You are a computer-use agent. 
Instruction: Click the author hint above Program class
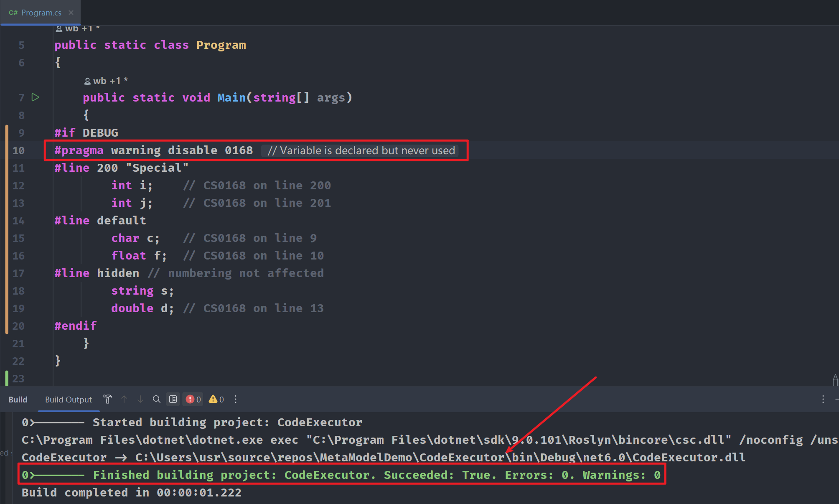pyautogui.click(x=78, y=28)
